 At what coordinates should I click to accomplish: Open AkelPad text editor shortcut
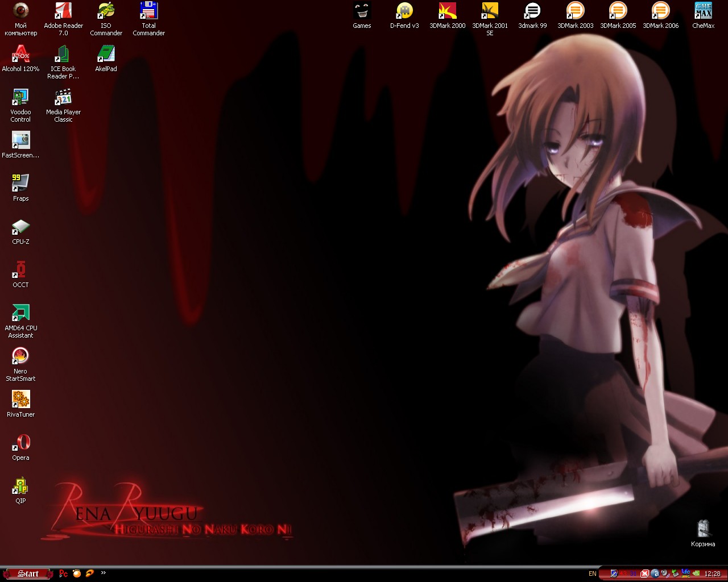[106, 59]
